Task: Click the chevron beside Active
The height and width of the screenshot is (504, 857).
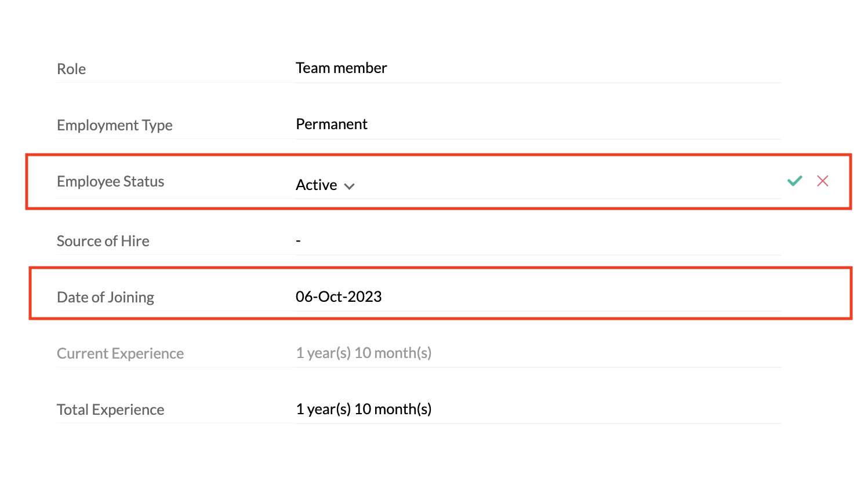Action: pos(349,186)
